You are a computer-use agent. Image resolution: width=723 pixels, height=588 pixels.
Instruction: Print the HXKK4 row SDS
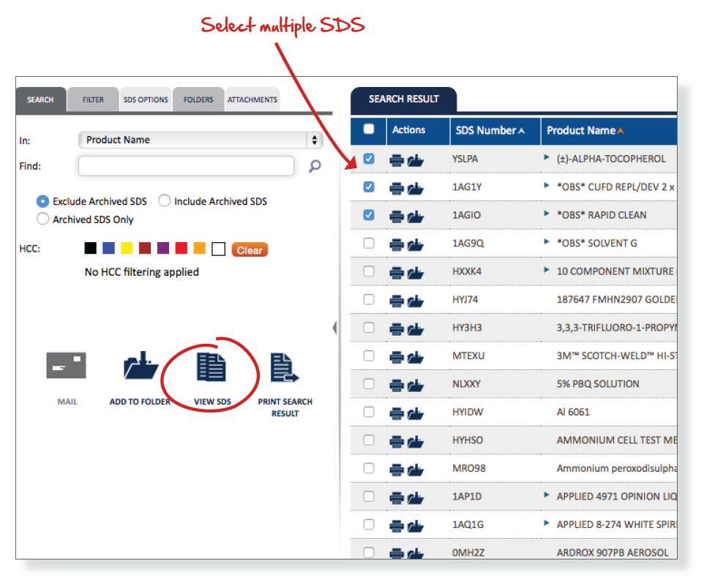click(x=397, y=273)
